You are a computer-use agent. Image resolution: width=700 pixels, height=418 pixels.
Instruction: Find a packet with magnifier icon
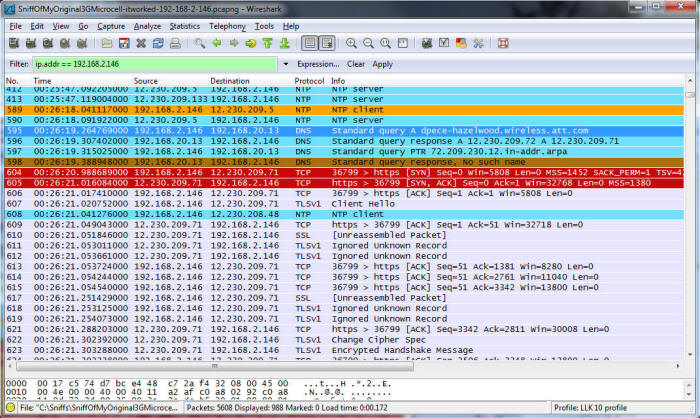[x=200, y=43]
